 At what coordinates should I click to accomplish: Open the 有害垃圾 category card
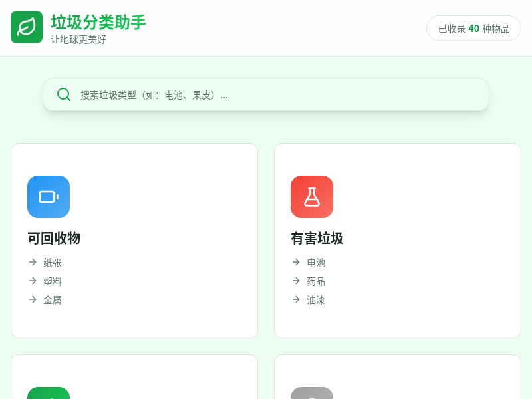[x=397, y=240]
